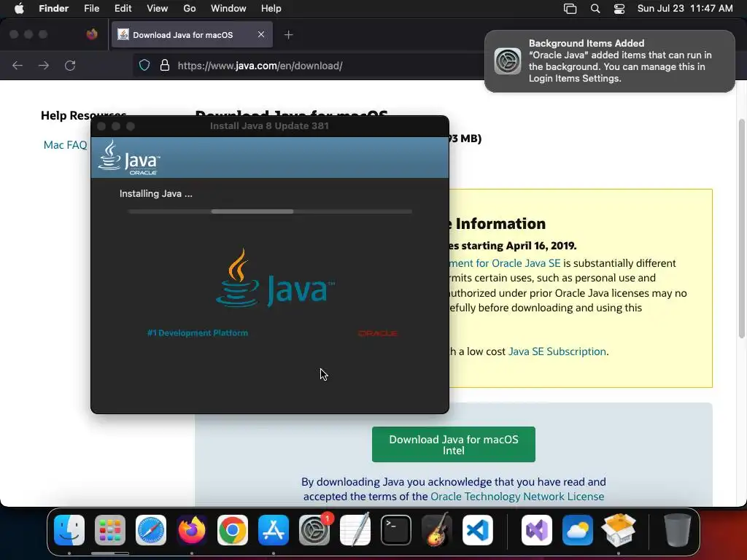The image size is (747, 560).
Task: Click Firefox forward arrow button
Action: pos(43,65)
